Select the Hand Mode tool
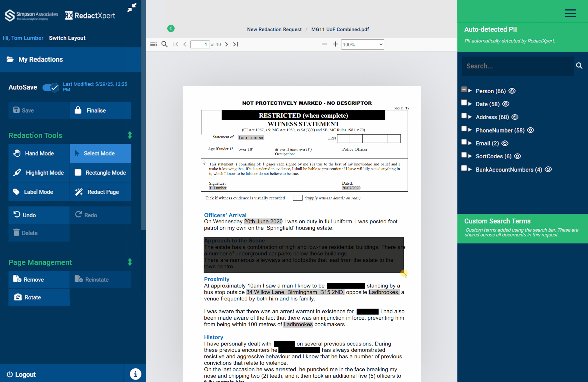 (39, 153)
